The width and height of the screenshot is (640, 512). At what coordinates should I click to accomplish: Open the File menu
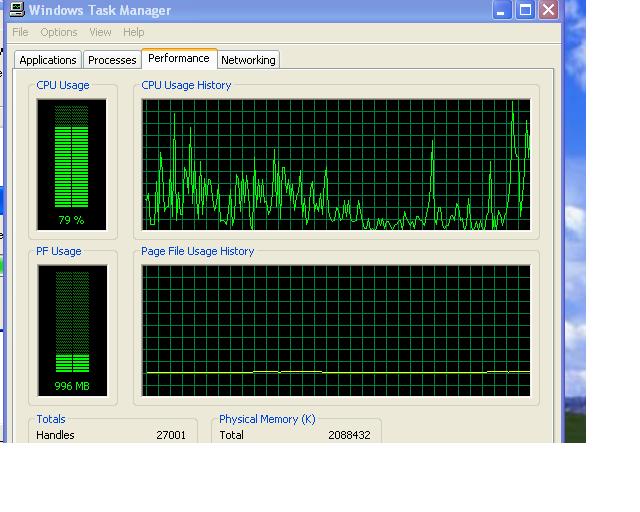(x=20, y=32)
